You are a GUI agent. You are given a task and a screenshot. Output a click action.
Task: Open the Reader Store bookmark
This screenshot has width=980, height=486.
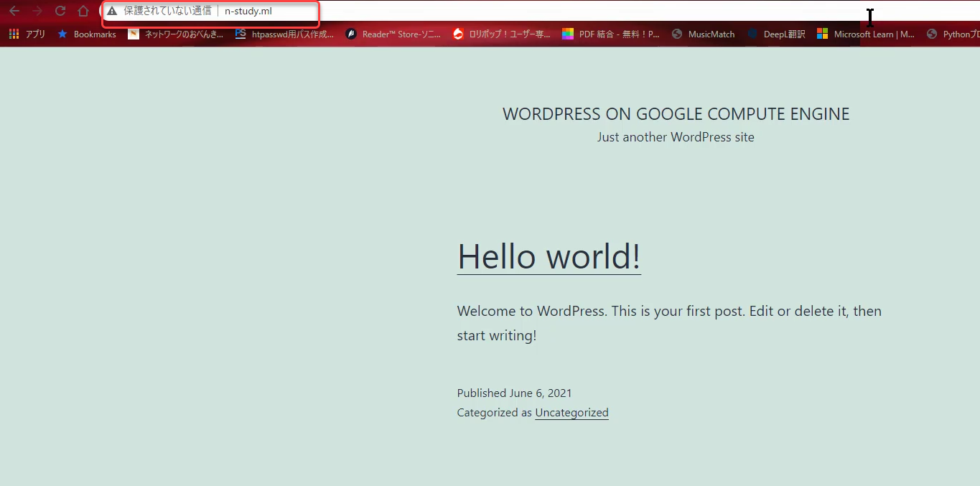[393, 34]
